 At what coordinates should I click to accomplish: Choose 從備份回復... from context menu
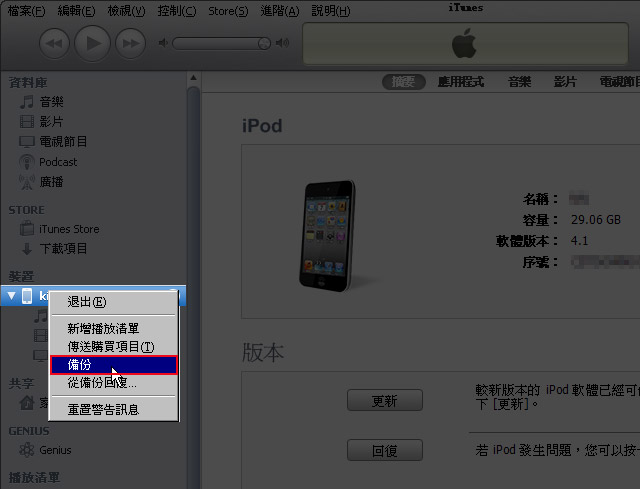pos(113,383)
